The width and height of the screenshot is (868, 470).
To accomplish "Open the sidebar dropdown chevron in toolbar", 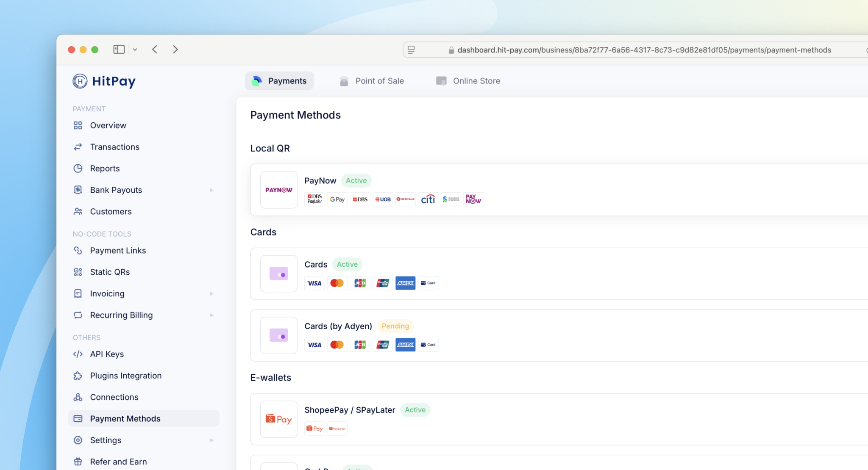I will pos(135,50).
